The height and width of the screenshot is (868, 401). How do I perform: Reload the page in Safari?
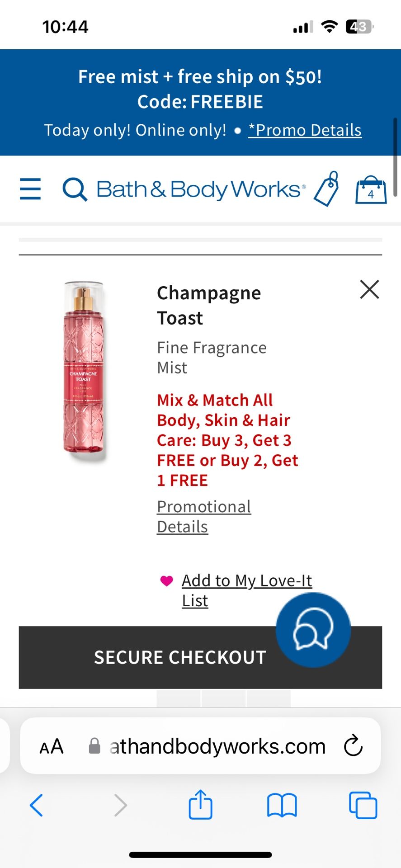353,746
